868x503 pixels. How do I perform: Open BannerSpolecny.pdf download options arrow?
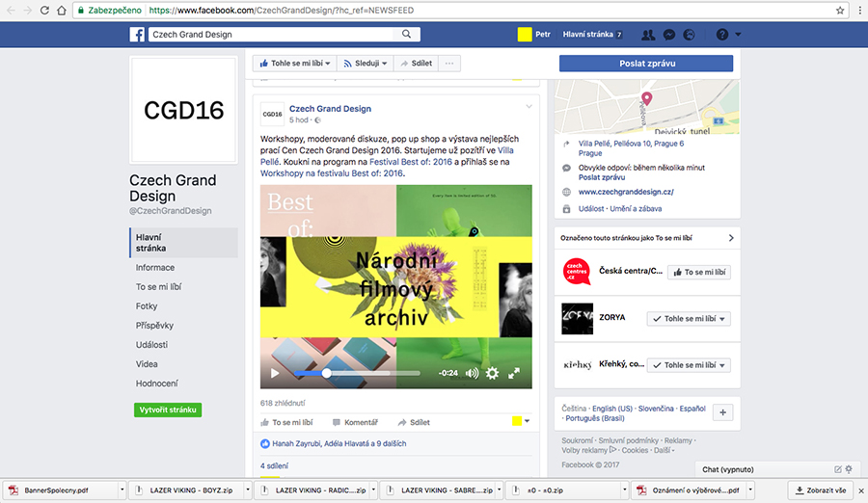122,490
